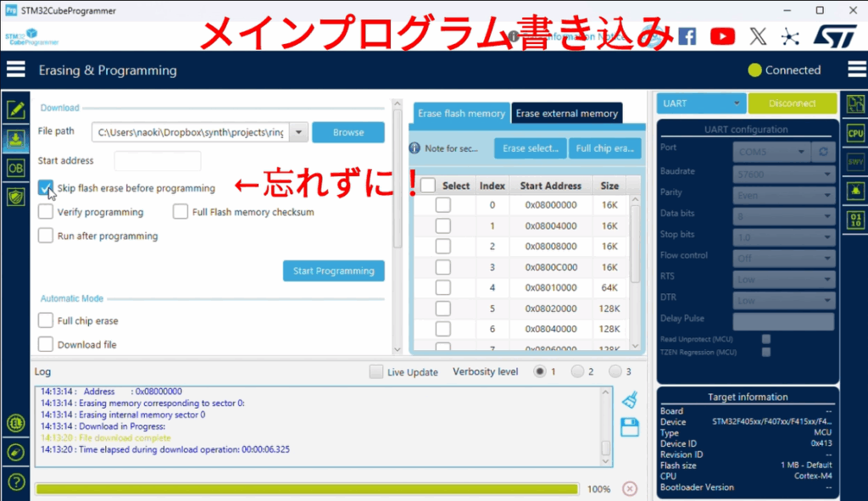Enable Run after programming

pos(46,236)
